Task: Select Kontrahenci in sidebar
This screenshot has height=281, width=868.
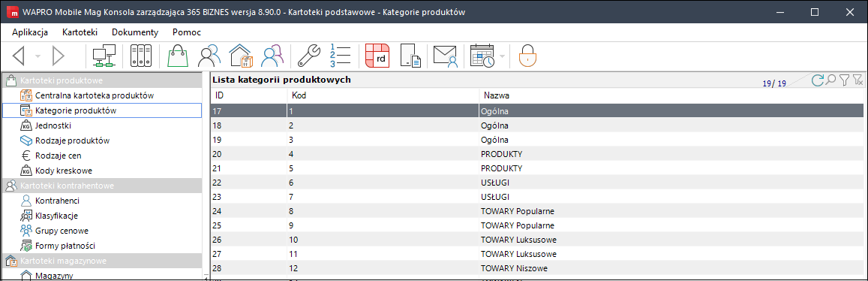Action: pos(57,200)
